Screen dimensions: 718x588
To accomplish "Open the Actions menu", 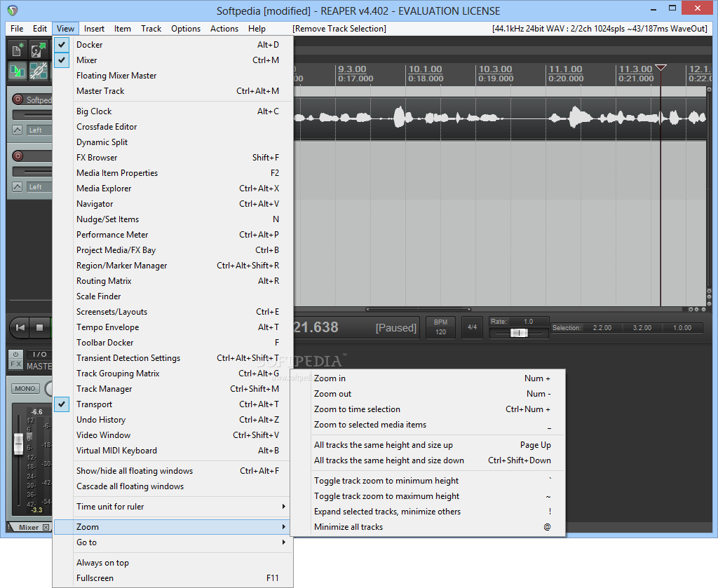I will coord(224,28).
